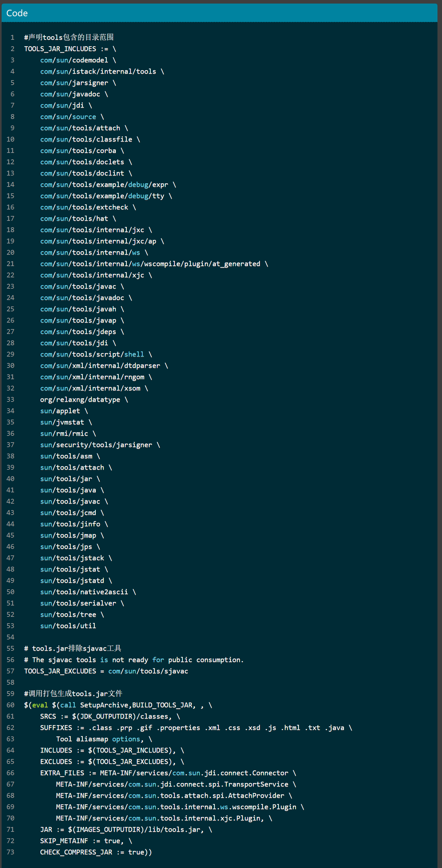Click the sun/tools/tree line

(72, 615)
